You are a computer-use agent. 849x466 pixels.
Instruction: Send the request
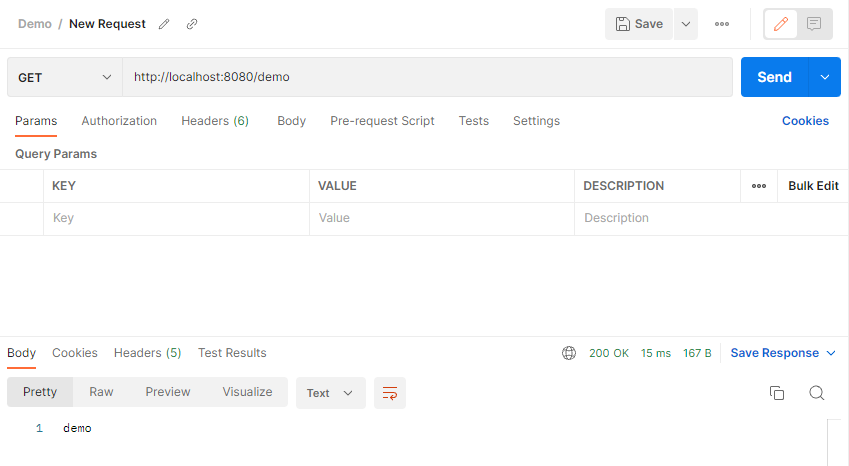(774, 77)
